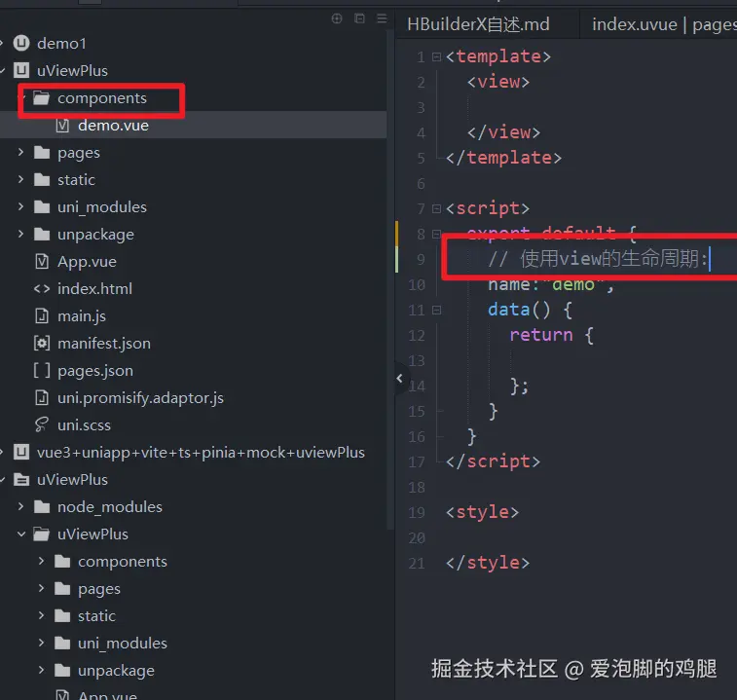Expand the nested pages folder at the bottom

[41, 588]
